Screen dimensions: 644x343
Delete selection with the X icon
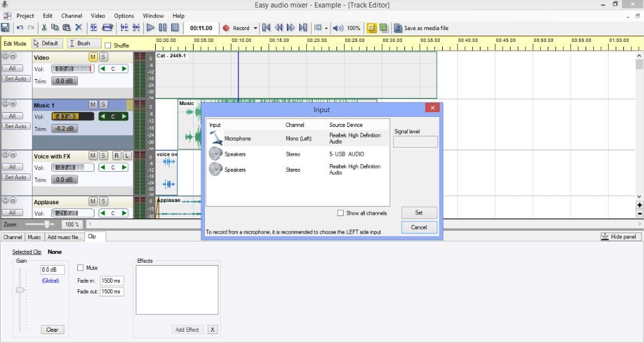[79, 28]
